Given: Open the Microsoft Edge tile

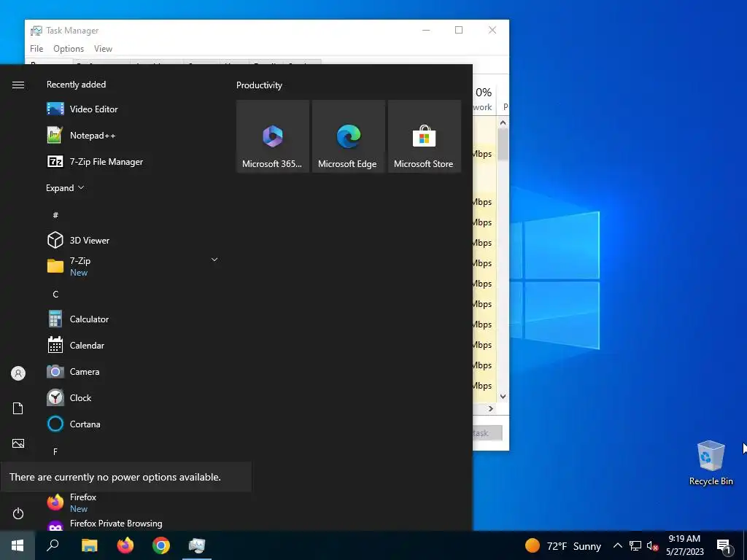Looking at the screenshot, I should coord(348,136).
